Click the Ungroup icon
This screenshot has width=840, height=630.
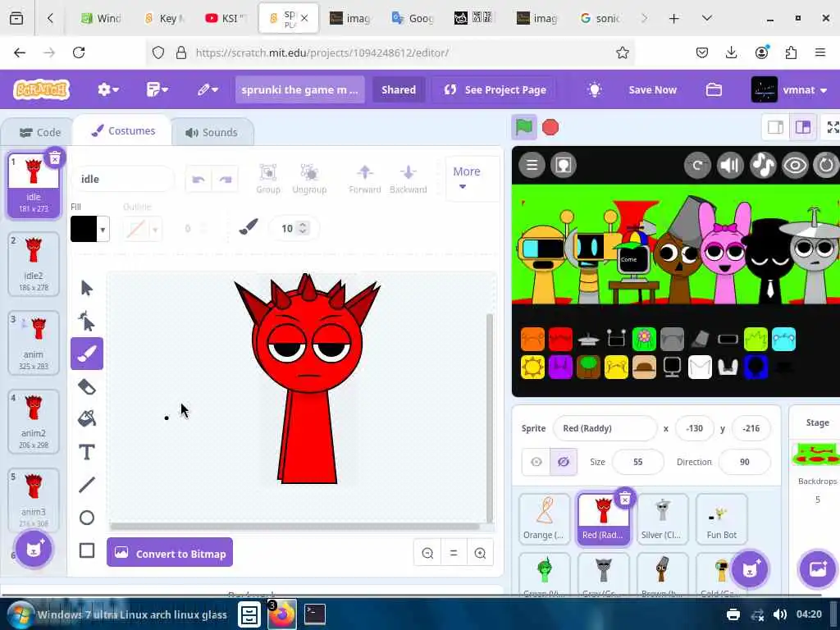[309, 179]
